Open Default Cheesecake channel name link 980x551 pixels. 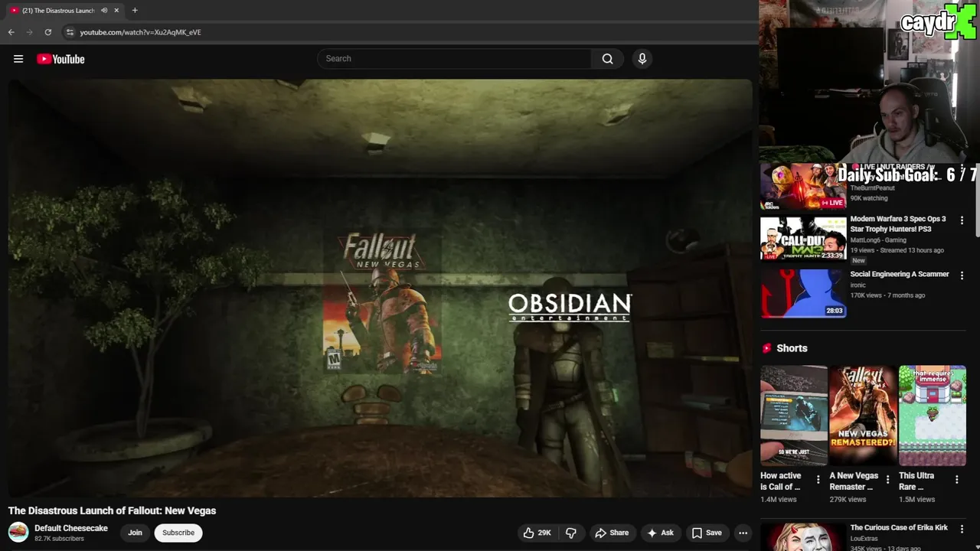coord(71,528)
